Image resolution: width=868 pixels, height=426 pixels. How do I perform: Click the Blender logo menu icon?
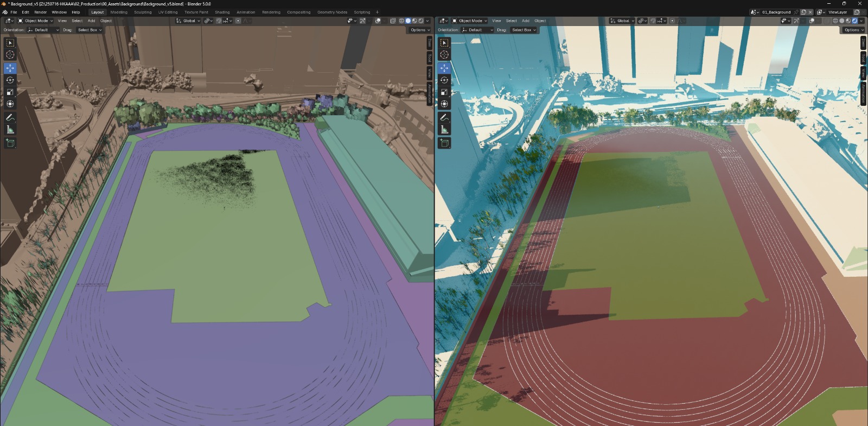coord(5,12)
